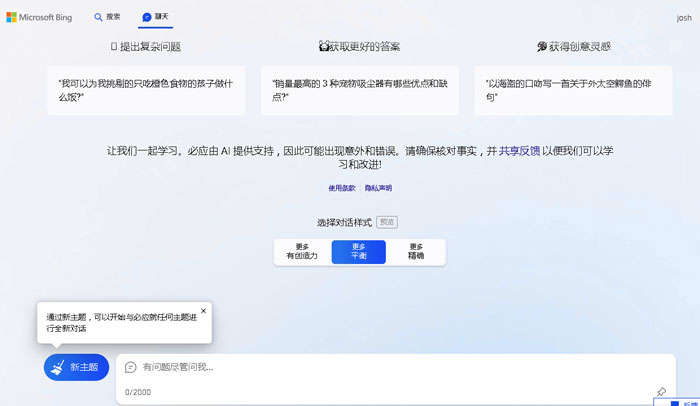Viewport: 700px width, 406px height.
Task: Click the 获得创意灵感 heading
Action: point(574,46)
